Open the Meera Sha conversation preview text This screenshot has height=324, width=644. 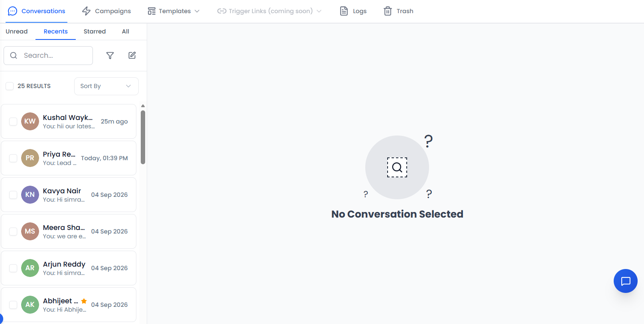click(65, 236)
